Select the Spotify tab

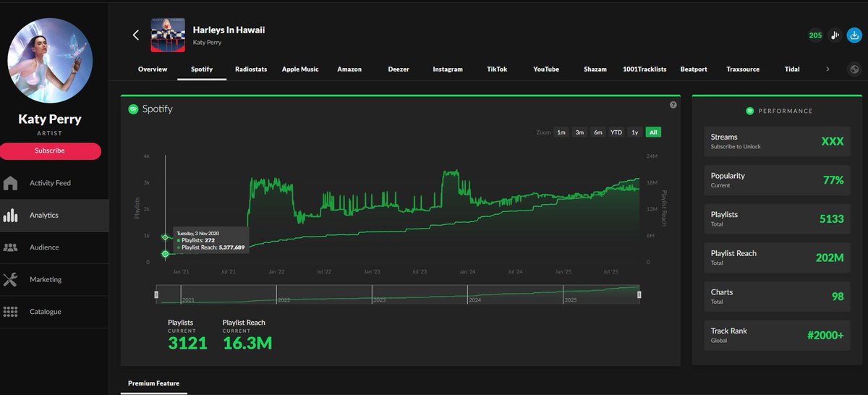pyautogui.click(x=202, y=69)
